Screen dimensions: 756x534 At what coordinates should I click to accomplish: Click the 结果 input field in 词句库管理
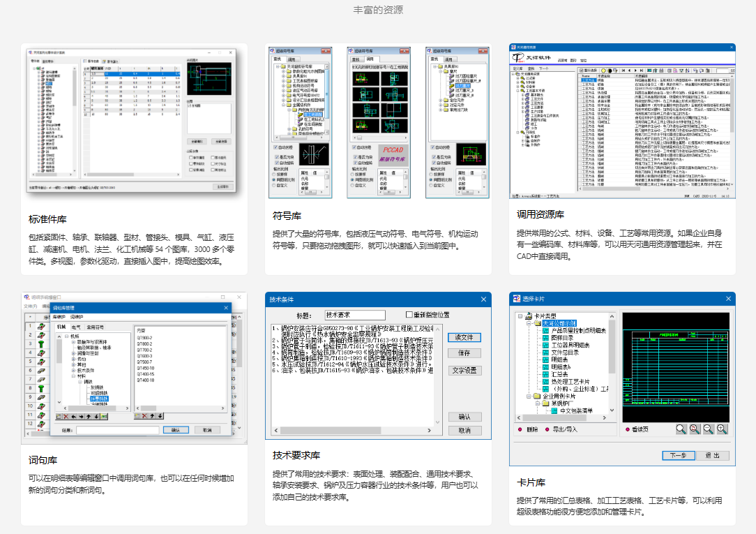click(117, 430)
